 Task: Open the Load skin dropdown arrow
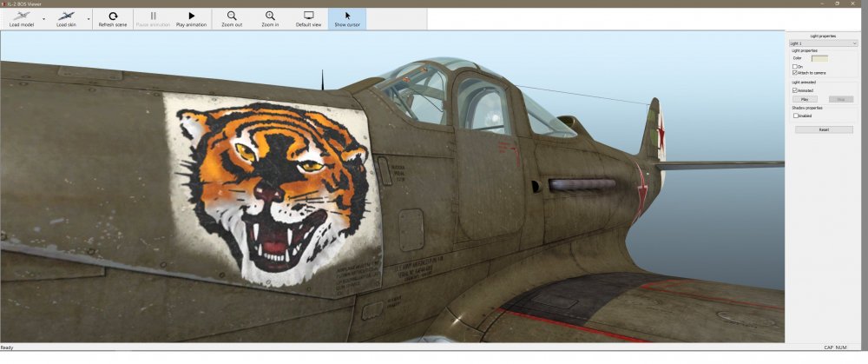(88, 18)
